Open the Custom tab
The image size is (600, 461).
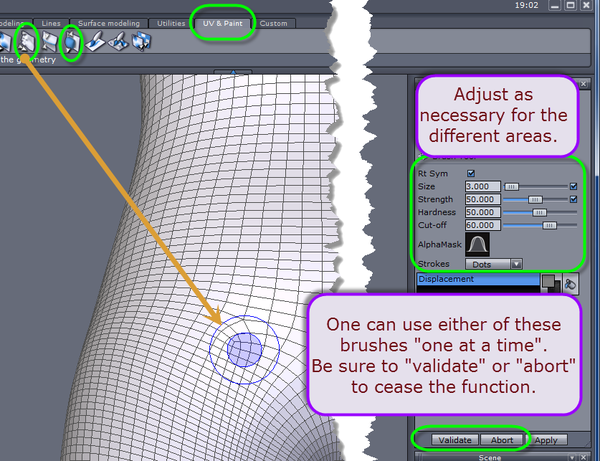(273, 23)
